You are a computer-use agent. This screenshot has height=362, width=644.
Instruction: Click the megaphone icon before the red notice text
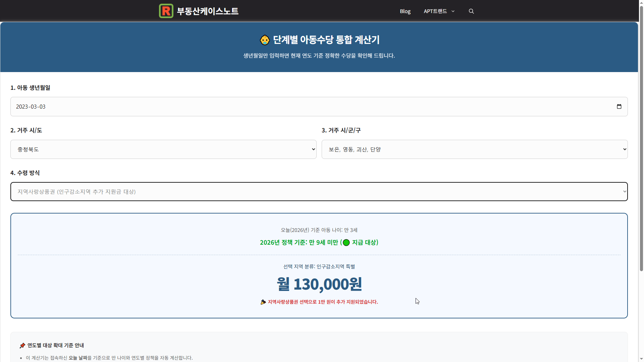click(x=263, y=302)
